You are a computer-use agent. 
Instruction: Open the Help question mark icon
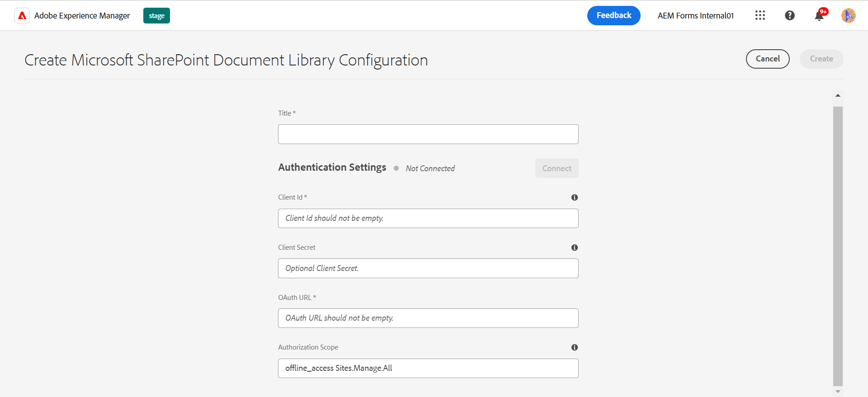[790, 16]
